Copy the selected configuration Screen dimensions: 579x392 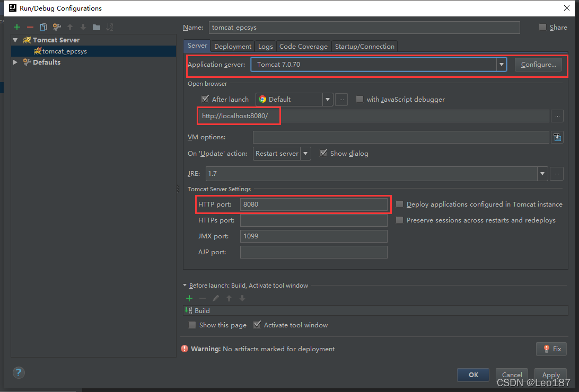click(43, 27)
